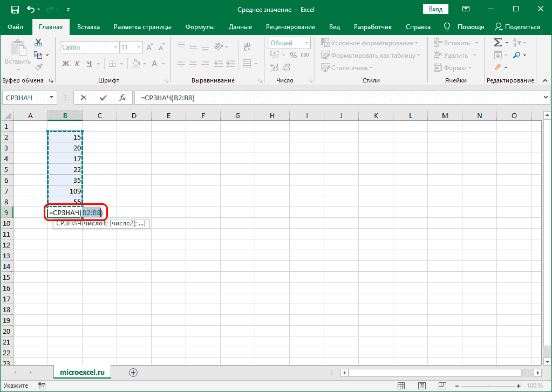Click the macro recording icon in status bar
This screenshot has width=552, height=392.
pos(40,386)
